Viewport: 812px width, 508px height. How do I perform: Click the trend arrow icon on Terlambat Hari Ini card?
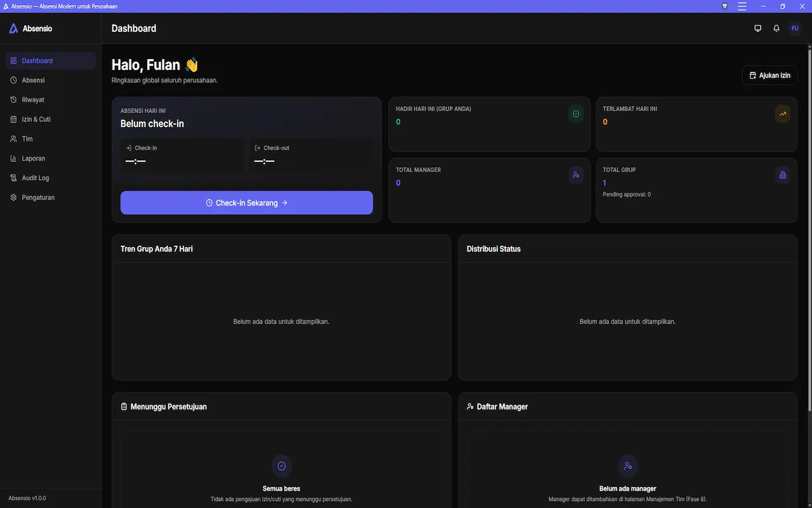coord(783,114)
